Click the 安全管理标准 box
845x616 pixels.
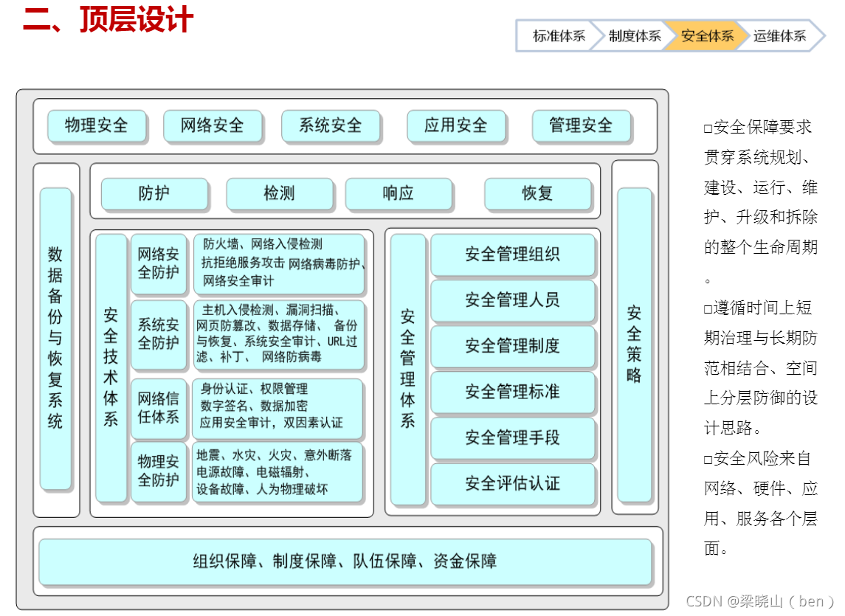click(x=512, y=392)
